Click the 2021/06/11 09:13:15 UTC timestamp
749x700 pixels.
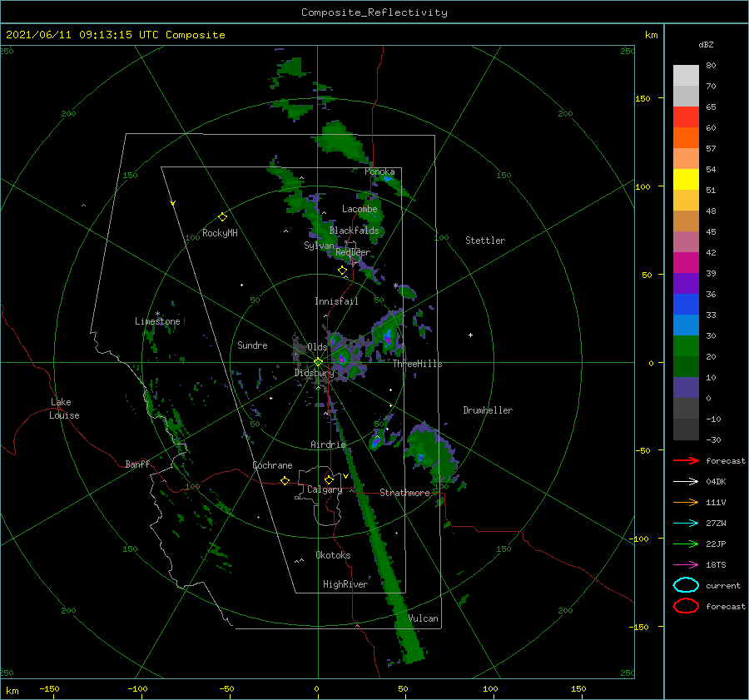click(x=77, y=35)
